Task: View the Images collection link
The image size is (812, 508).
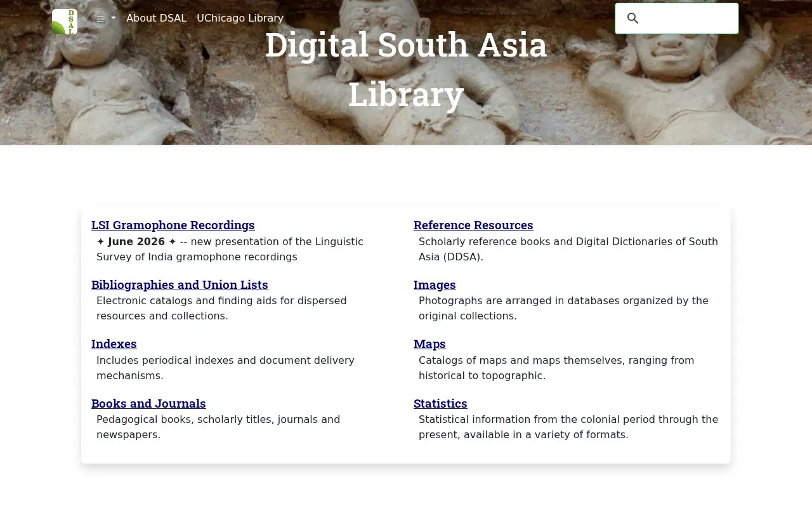Action: 435,285
